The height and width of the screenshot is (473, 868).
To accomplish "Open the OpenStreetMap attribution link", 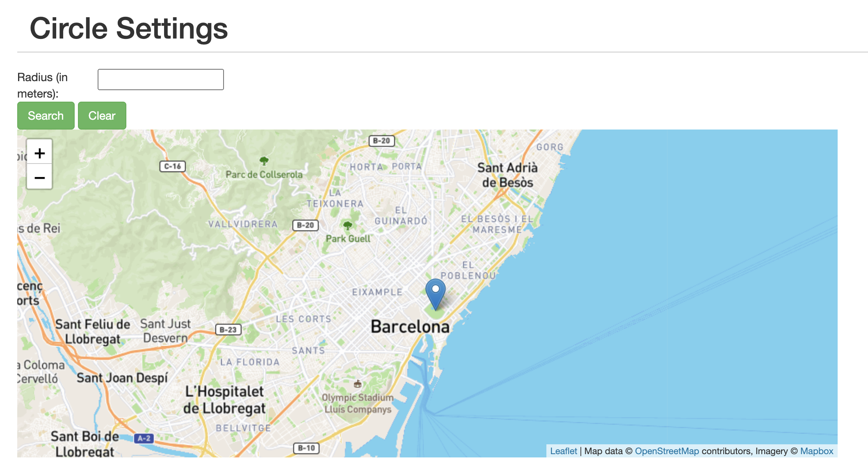I will 667,451.
